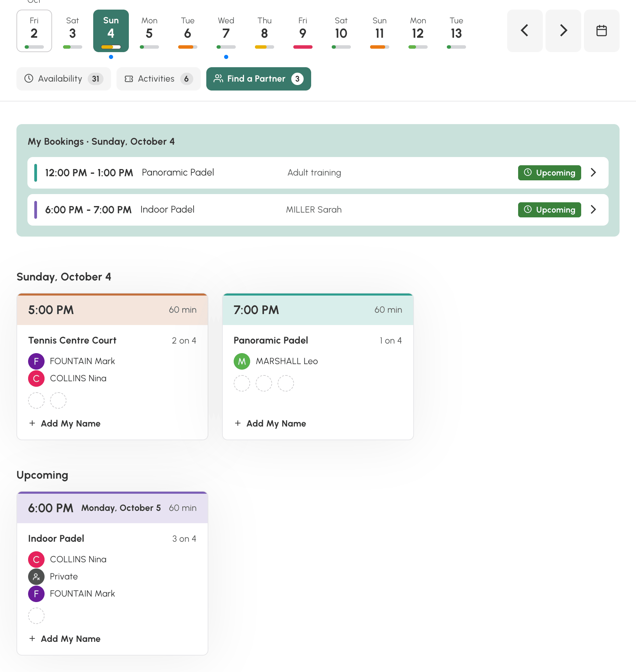Screen dimensions: 636x672
Task: Switch to the Find a Partner tab
Action: 259,79
